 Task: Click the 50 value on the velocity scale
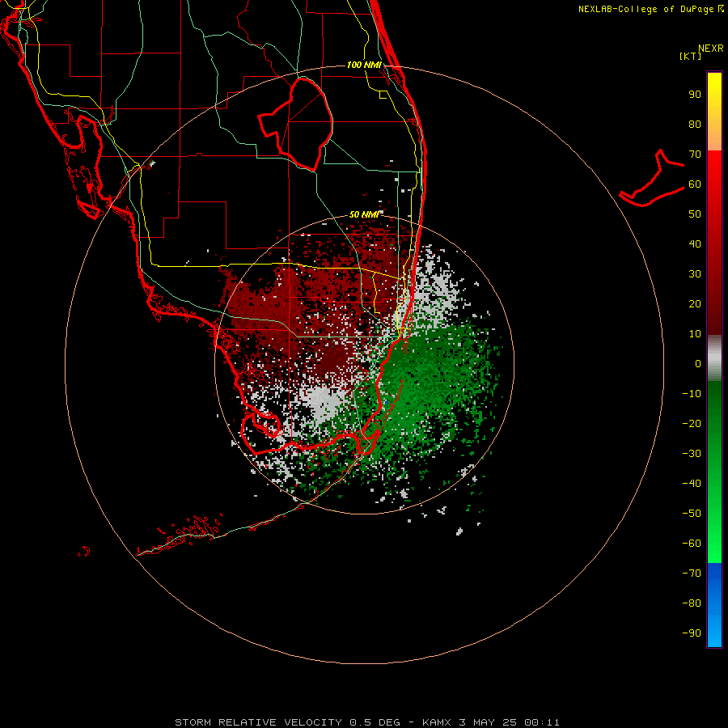click(695, 214)
